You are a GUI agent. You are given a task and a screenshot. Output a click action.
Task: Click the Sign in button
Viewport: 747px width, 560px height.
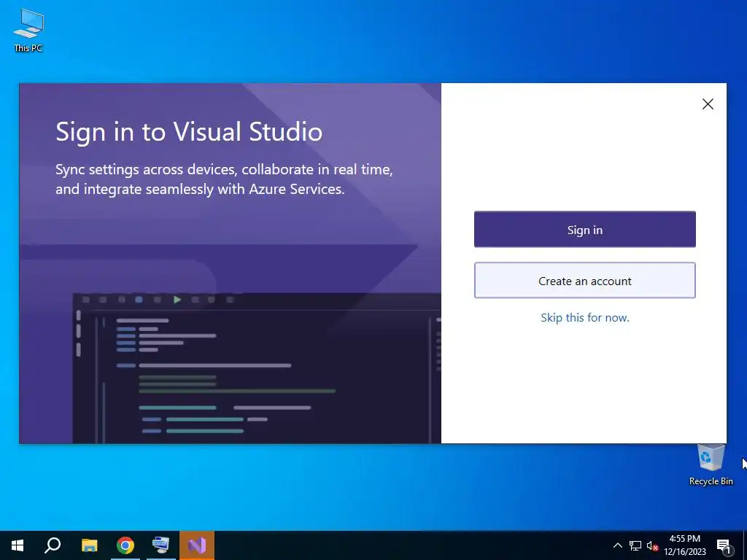coord(584,230)
